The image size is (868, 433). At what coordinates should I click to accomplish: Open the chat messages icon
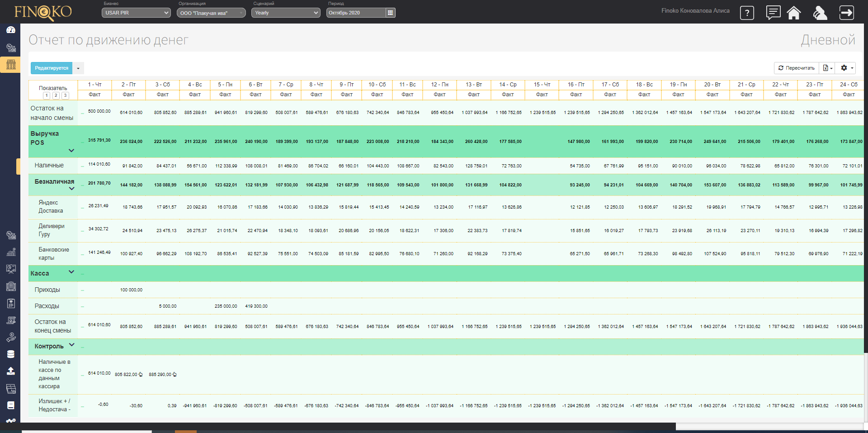773,13
